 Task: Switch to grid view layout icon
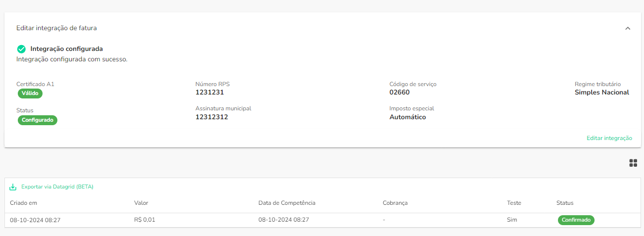633,163
